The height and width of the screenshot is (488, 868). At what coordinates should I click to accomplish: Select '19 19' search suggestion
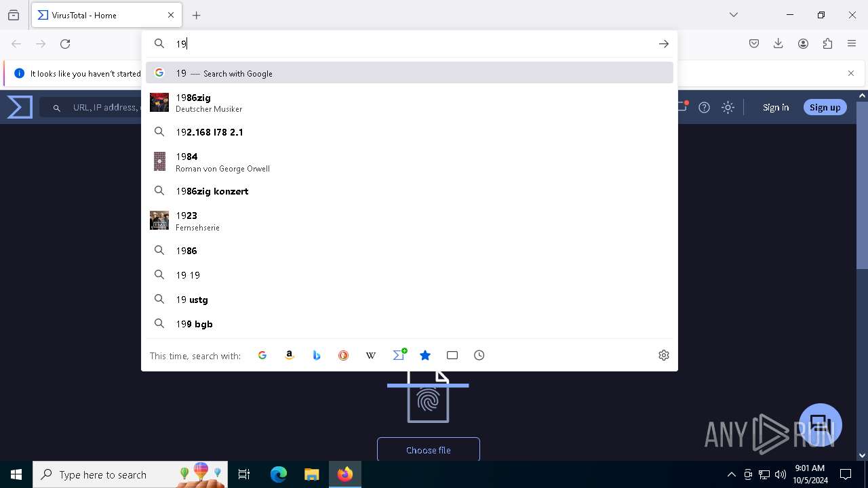[410, 275]
